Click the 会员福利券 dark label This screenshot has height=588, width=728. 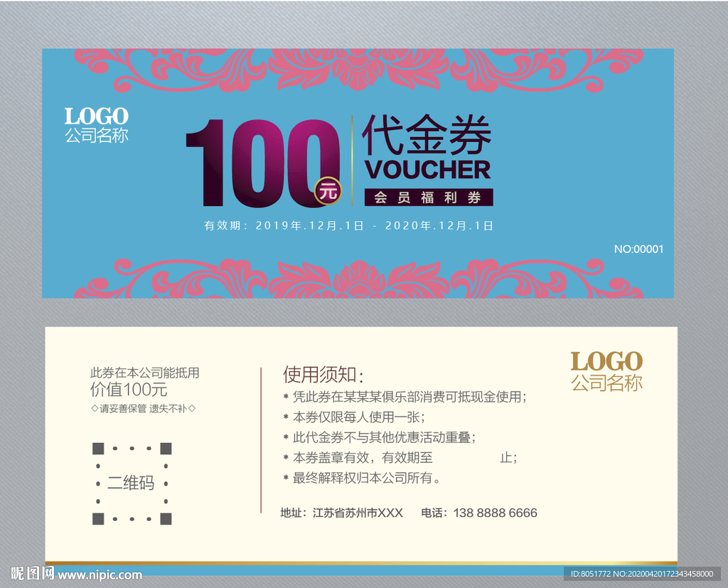click(x=429, y=198)
